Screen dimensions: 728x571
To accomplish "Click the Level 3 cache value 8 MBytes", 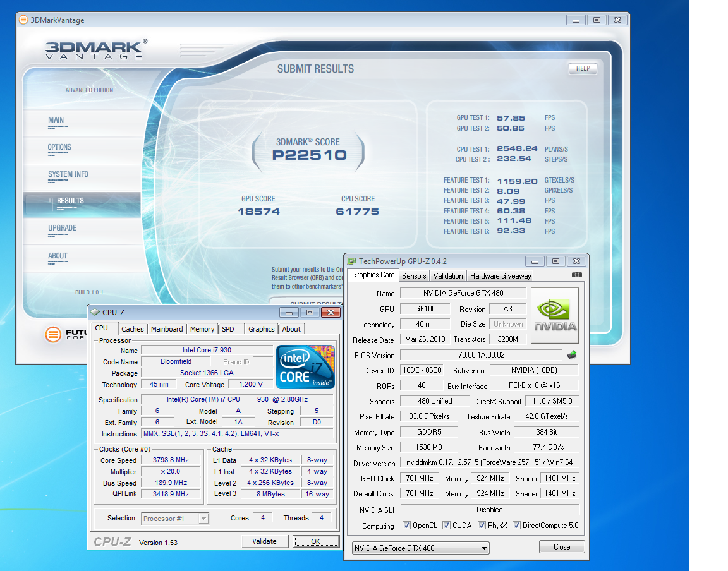I will coord(270,494).
